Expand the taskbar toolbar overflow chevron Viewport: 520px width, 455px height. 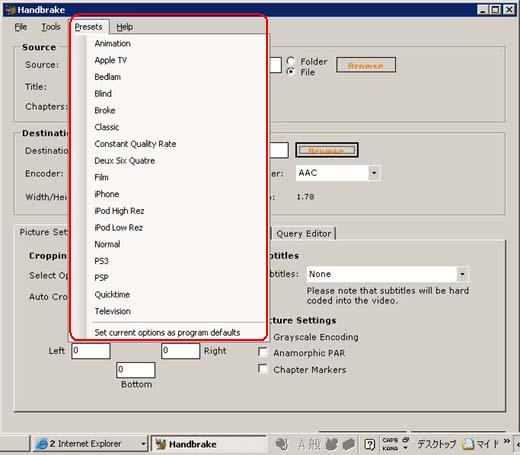coord(507,441)
